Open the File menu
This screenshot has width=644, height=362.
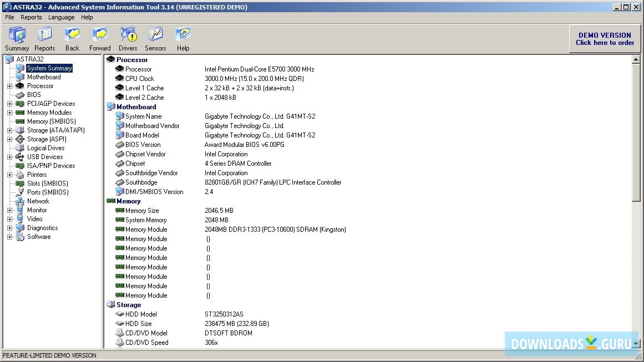point(9,17)
